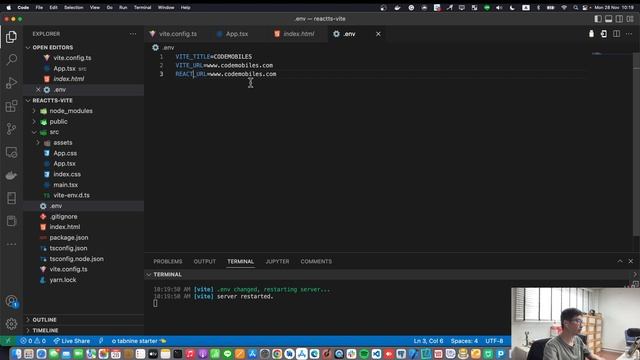Open the Docker view in activity bar
This screenshot has height=360, width=640.
click(11, 176)
